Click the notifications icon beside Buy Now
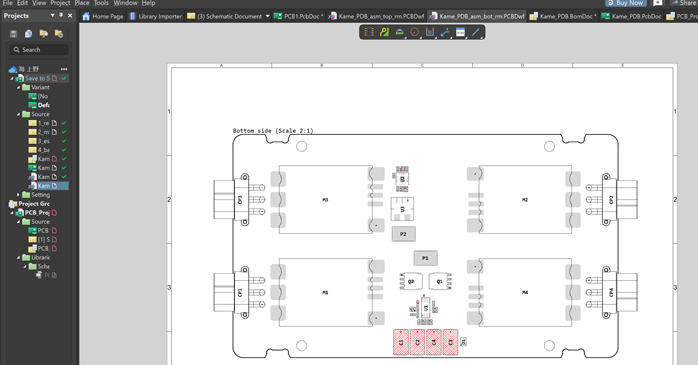The width and height of the screenshot is (698, 365). click(657, 3)
